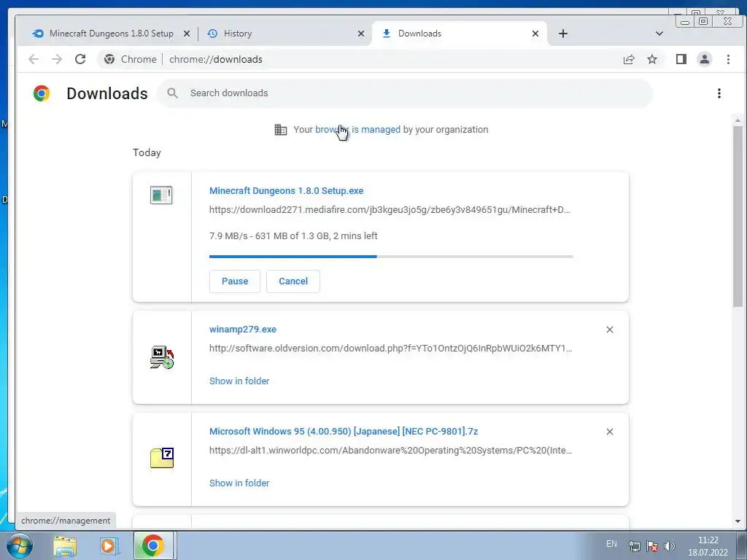
Task: Open a new tab with plus button
Action: (x=562, y=34)
